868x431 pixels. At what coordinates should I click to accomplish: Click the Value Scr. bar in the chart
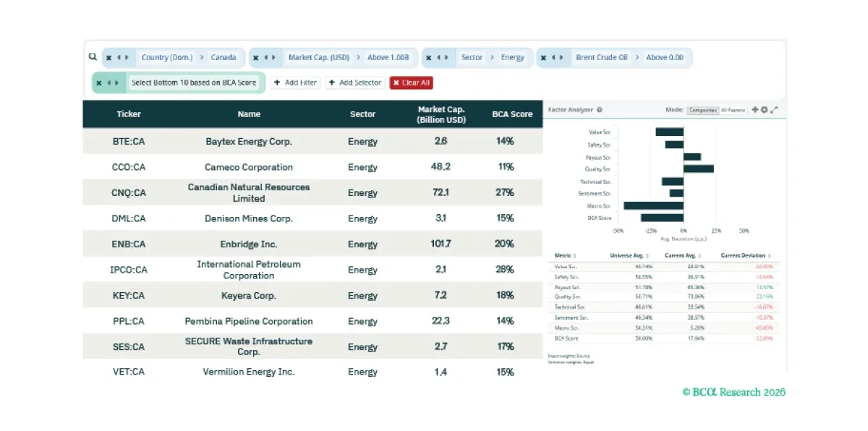point(670,132)
